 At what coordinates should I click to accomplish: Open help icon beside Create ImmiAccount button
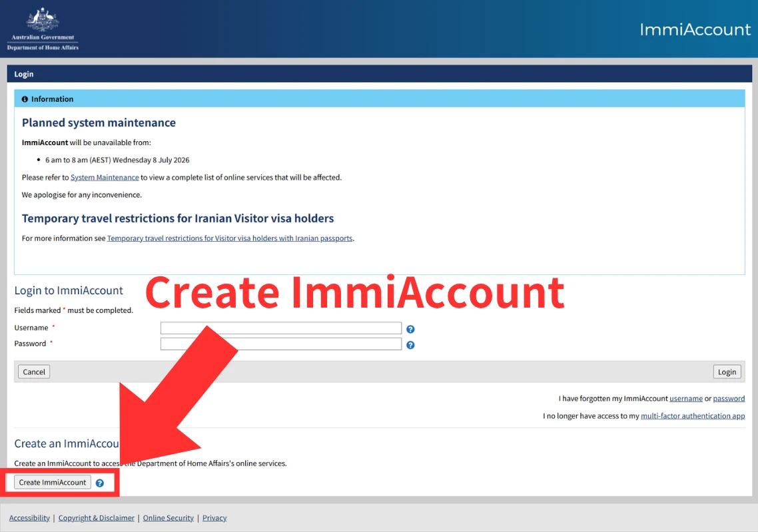(x=100, y=483)
